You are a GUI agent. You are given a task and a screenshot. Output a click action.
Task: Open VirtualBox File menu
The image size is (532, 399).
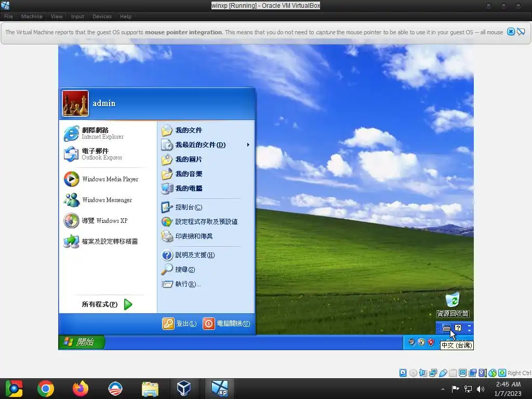8,16
